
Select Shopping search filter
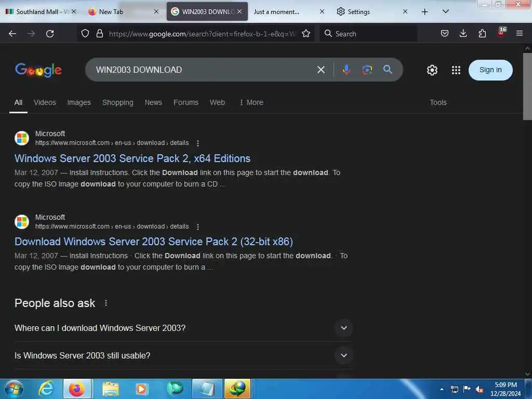click(x=118, y=102)
